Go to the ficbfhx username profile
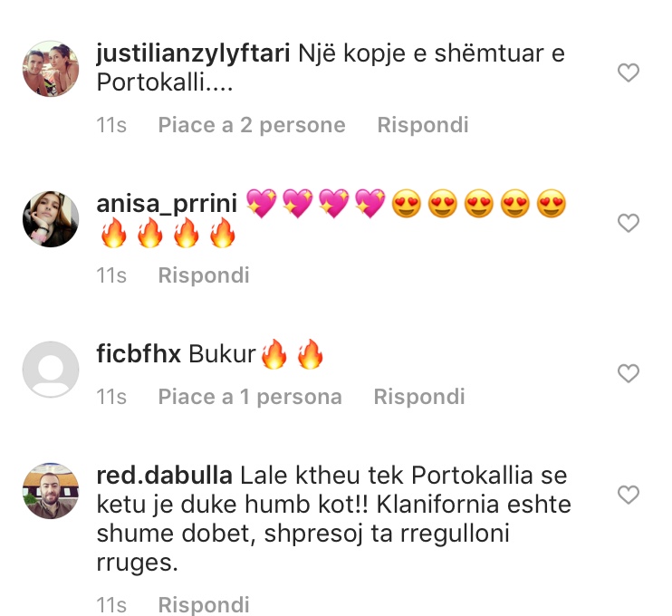The image size is (672, 616). [139, 354]
